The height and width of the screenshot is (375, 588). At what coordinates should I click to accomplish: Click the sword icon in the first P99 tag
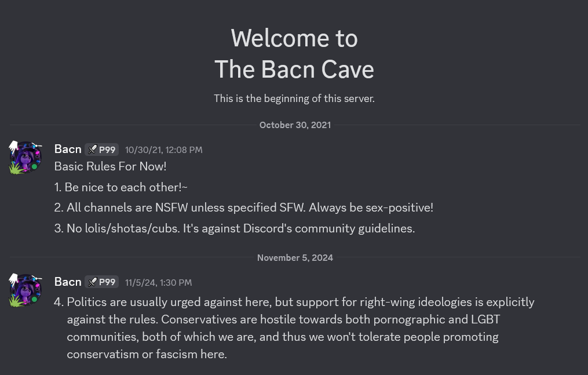point(92,150)
